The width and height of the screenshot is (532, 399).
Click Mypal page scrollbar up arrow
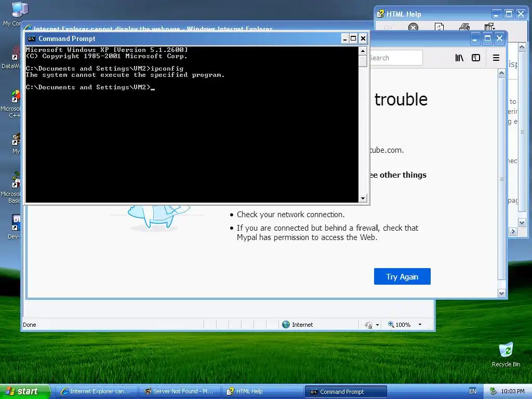(x=501, y=73)
